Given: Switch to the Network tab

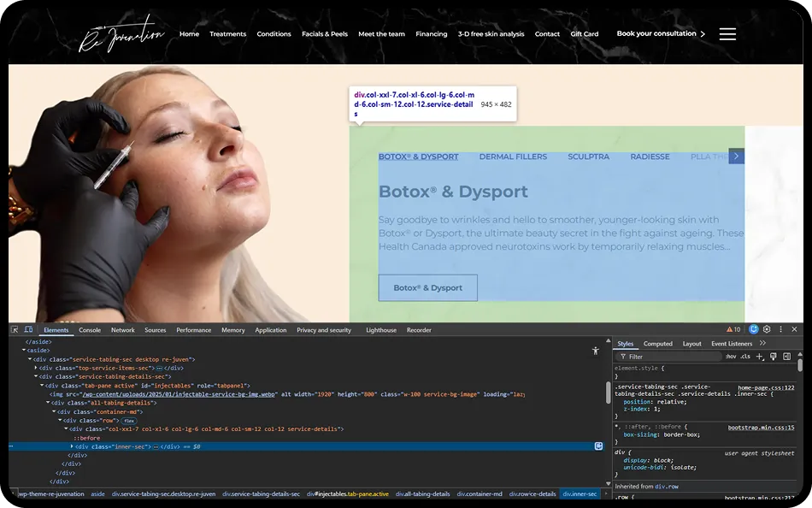Looking at the screenshot, I should [123, 329].
